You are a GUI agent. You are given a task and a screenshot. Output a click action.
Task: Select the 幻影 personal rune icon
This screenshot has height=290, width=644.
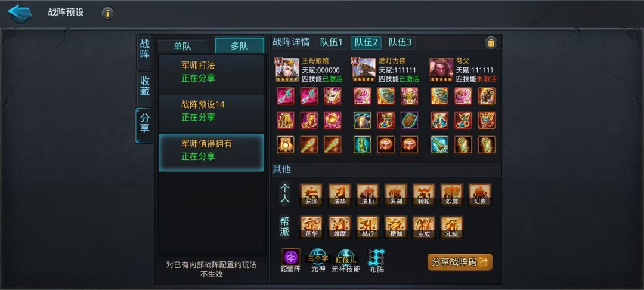pos(480,195)
